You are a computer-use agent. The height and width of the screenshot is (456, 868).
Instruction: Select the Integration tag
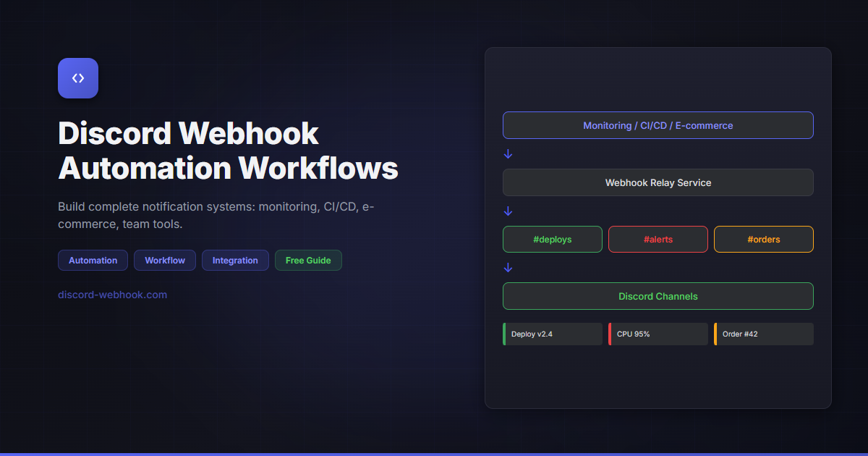[x=235, y=260]
